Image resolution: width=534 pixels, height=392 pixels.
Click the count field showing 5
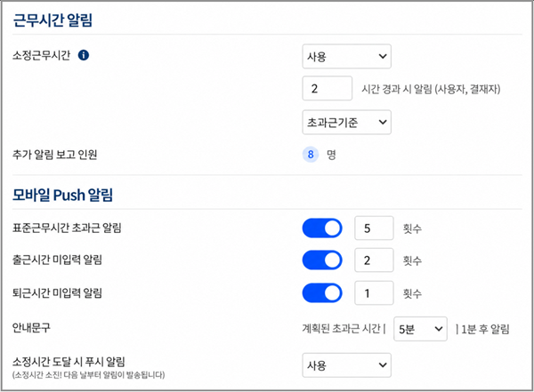(374, 228)
